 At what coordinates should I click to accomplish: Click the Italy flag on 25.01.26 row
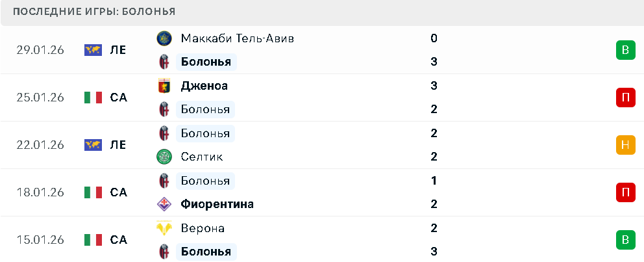click(x=93, y=98)
